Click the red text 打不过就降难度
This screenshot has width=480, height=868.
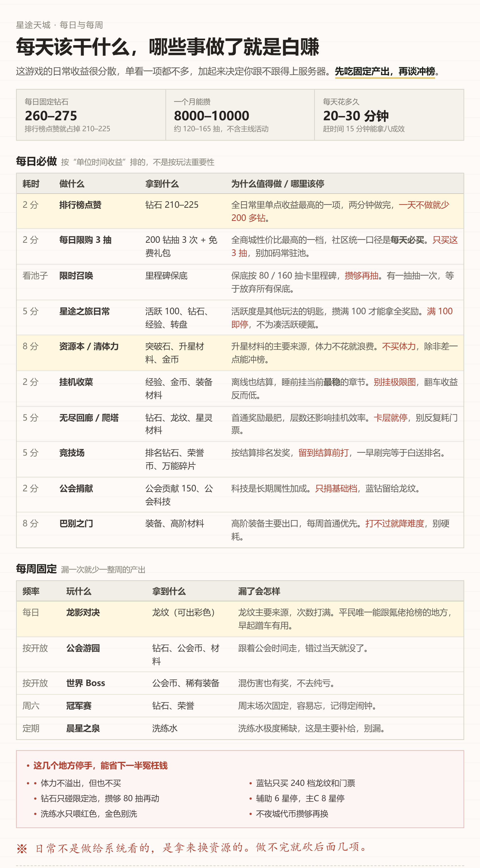point(395,524)
